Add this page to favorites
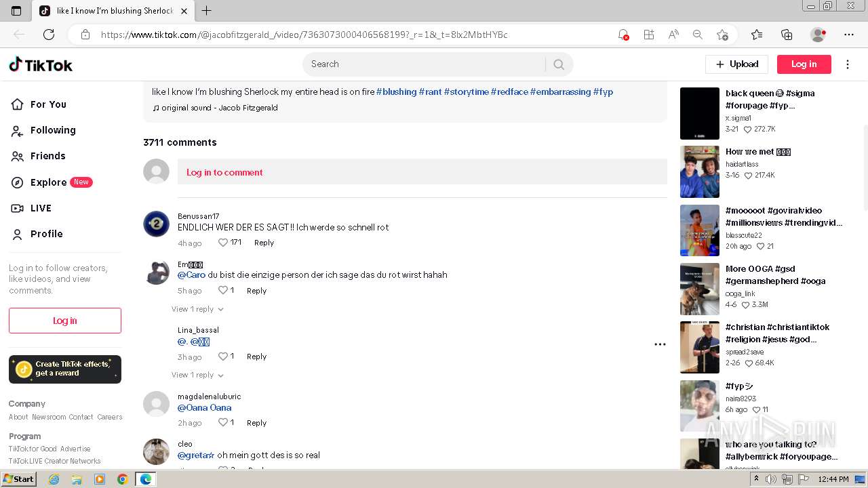Image resolution: width=868 pixels, height=488 pixels. coord(722,35)
